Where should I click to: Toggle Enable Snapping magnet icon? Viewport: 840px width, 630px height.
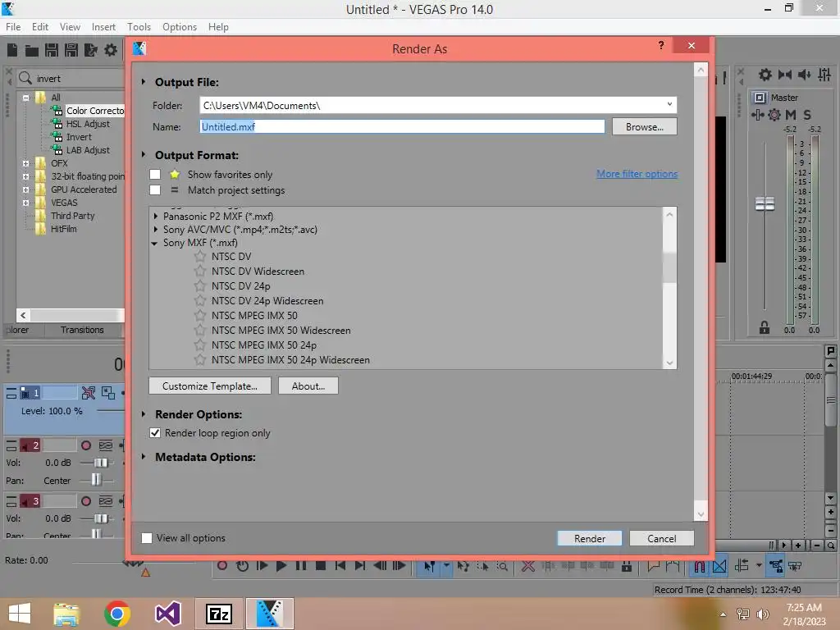pos(700,566)
